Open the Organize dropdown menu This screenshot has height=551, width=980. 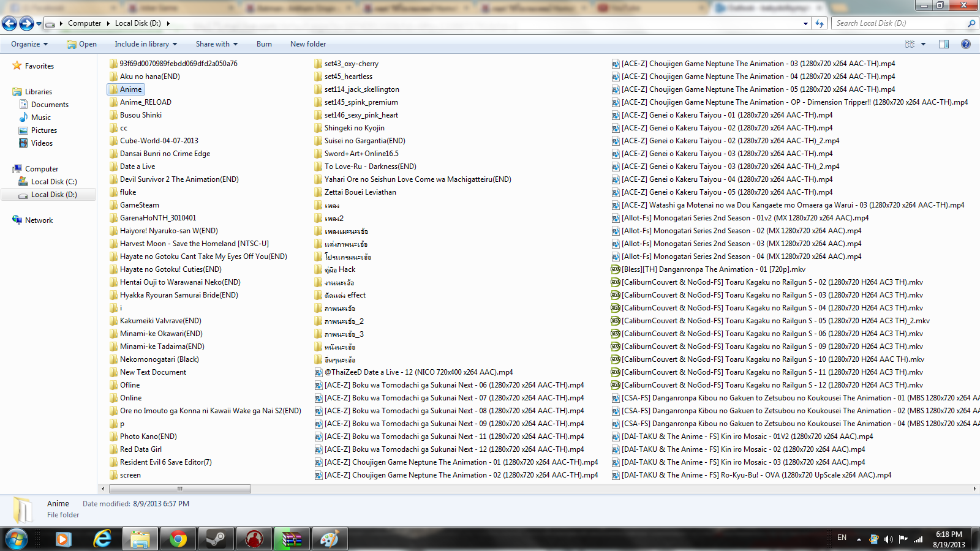[x=29, y=44]
